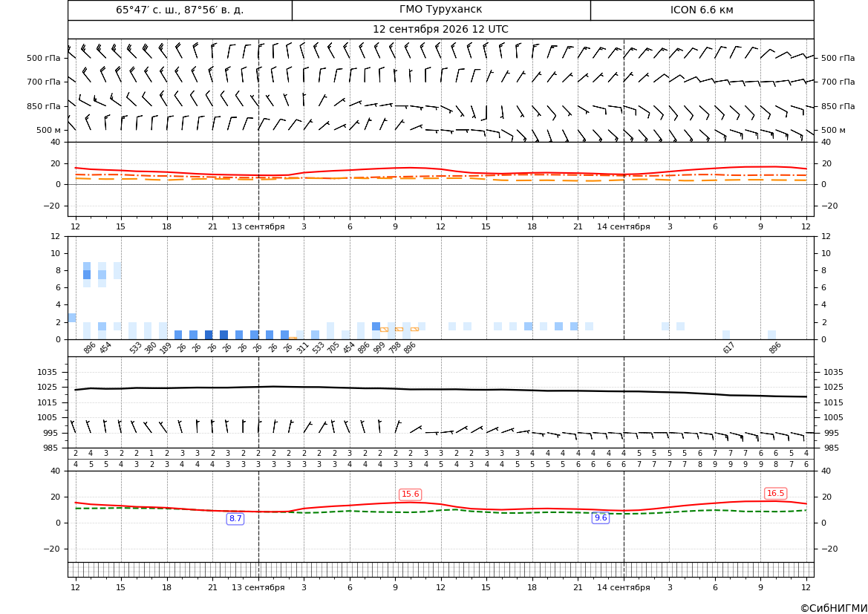Click the cloud base value 189 label

pos(166,348)
